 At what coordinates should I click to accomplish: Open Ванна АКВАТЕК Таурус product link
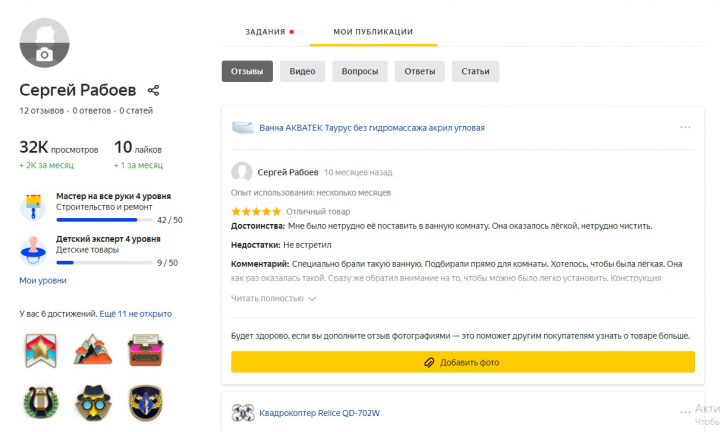[x=371, y=128]
